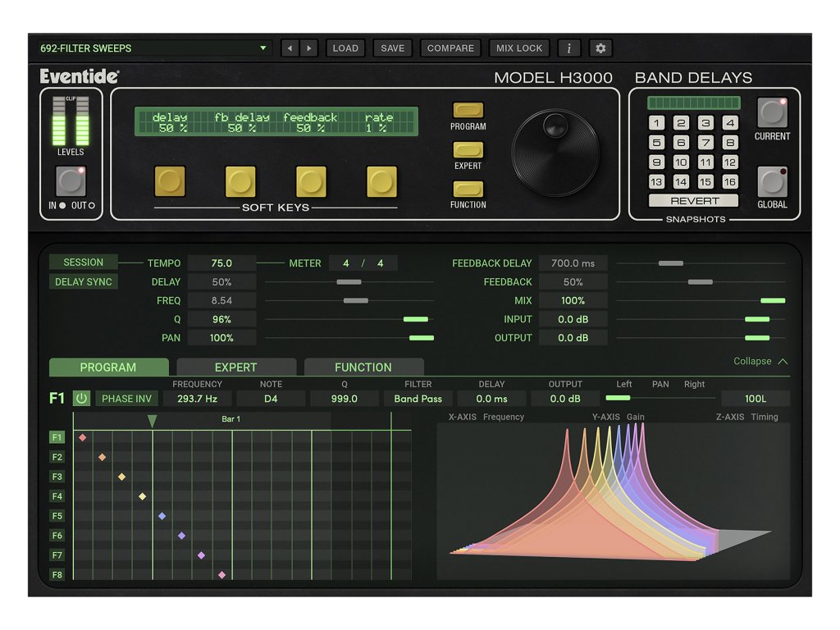Switch to the FUNCTION tab

point(363,367)
